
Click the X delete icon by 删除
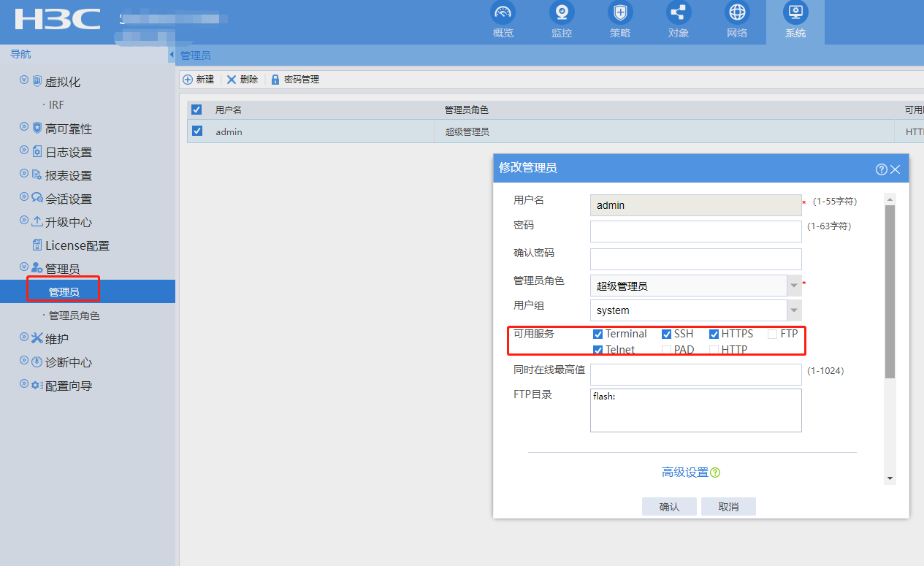232,80
